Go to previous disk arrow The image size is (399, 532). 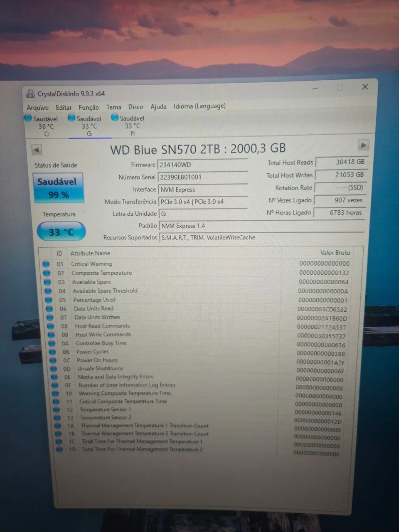click(x=37, y=150)
